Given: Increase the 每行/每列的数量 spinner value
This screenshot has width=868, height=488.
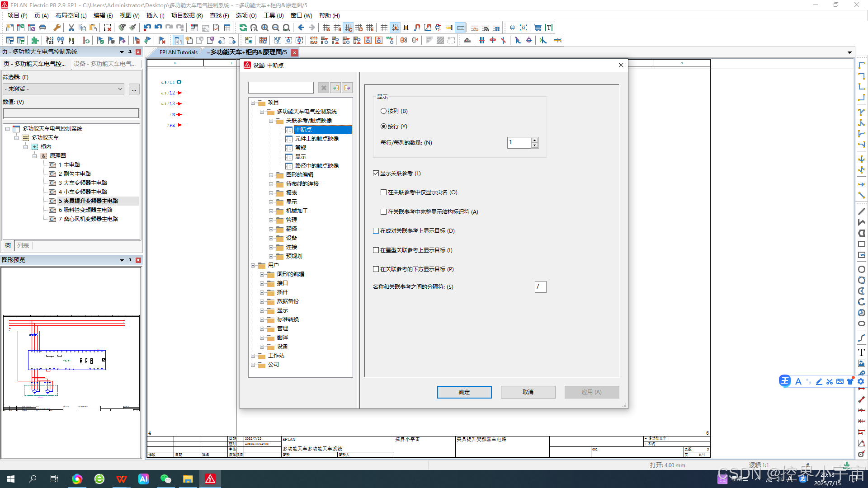Looking at the screenshot, I should [x=534, y=141].
